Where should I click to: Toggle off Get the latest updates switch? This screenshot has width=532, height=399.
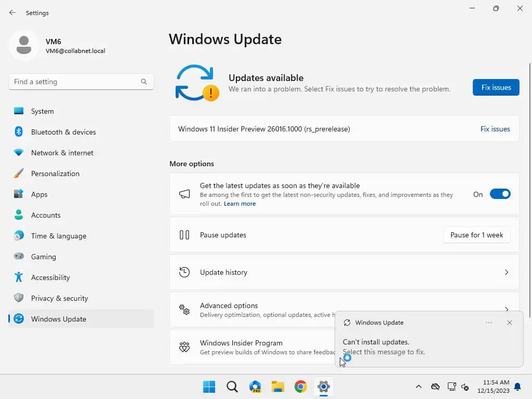(x=500, y=194)
